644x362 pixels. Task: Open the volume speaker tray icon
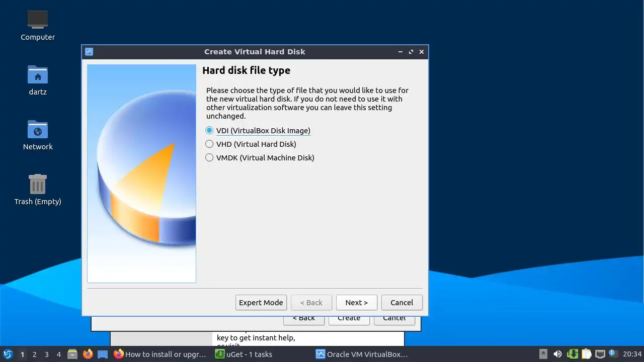pos(557,354)
